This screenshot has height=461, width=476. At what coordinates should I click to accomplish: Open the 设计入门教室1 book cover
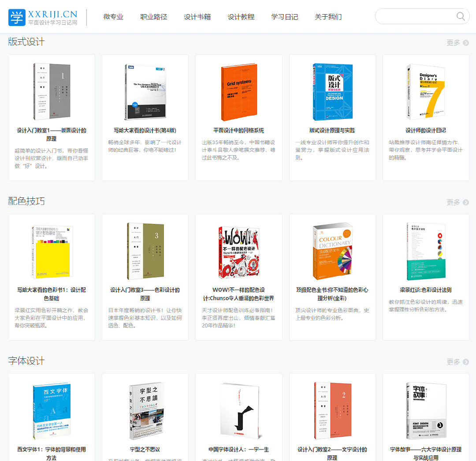click(x=52, y=91)
